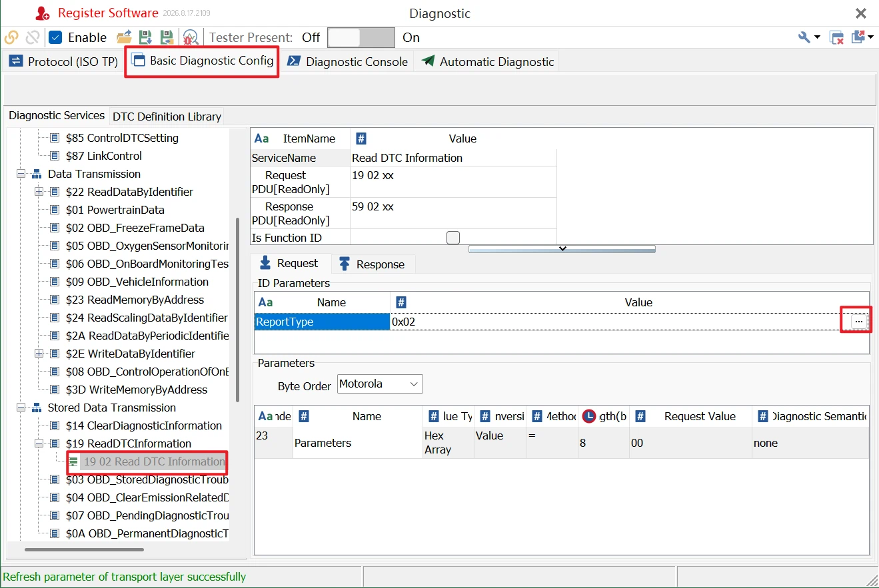Open the Diagnostic Console tab
The width and height of the screenshot is (879, 588).
347,62
